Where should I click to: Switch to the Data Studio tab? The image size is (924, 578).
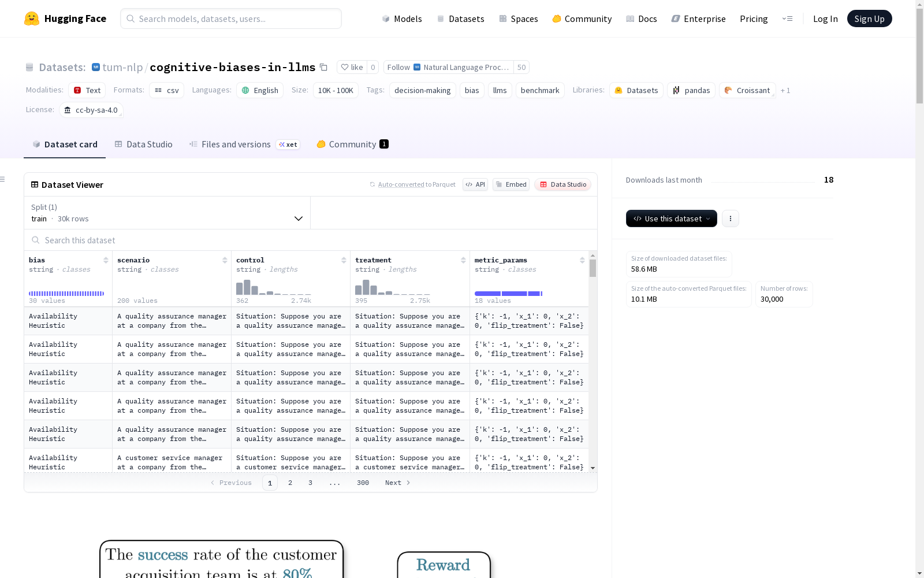point(143,144)
